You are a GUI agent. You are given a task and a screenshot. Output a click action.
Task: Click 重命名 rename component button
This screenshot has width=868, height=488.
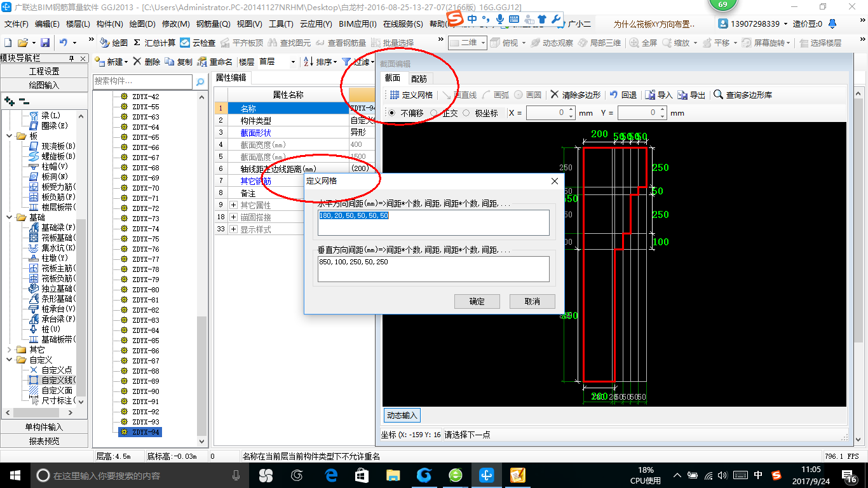215,62
